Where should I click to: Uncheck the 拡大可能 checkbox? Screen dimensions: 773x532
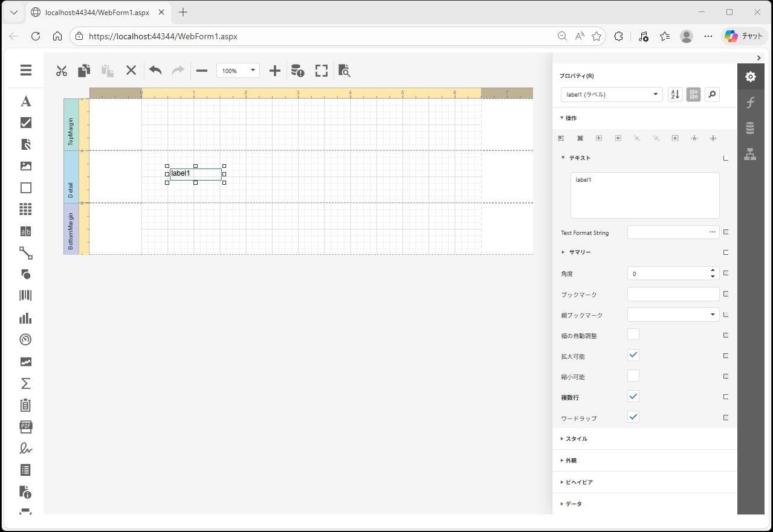pyautogui.click(x=633, y=355)
